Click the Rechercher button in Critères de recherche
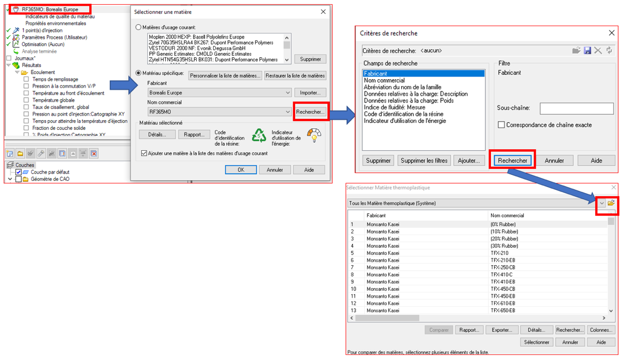This screenshot has width=637, height=364. click(512, 160)
